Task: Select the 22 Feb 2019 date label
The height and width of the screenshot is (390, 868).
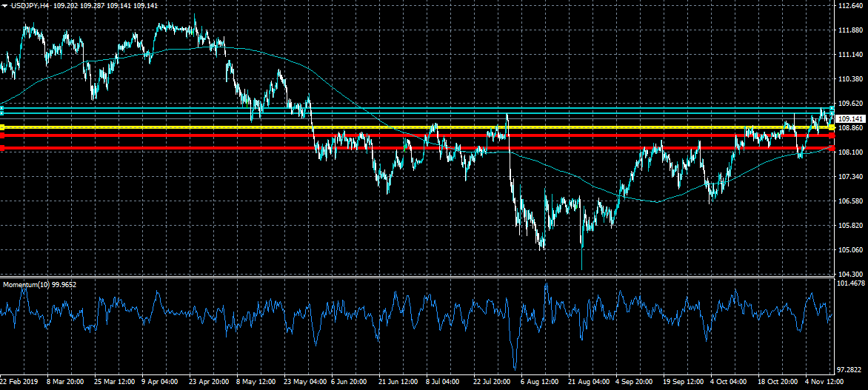Action: (20, 383)
